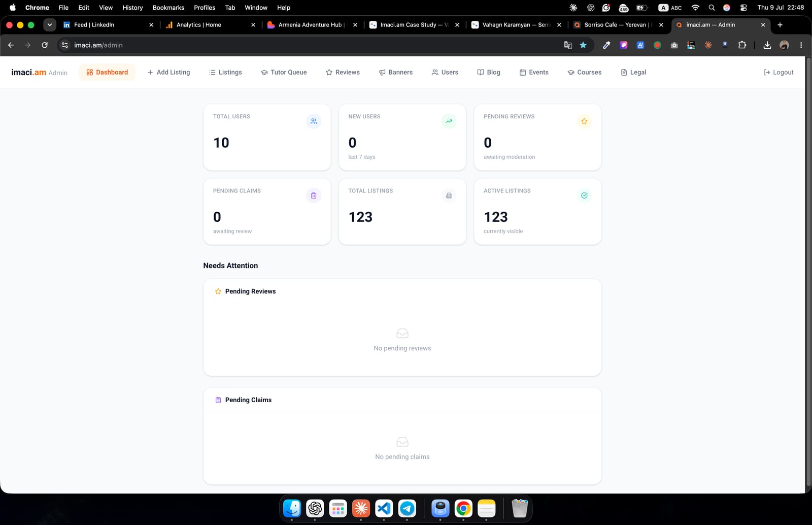Open the Courses section
Screen dimensions: 812x525
pos(585,72)
